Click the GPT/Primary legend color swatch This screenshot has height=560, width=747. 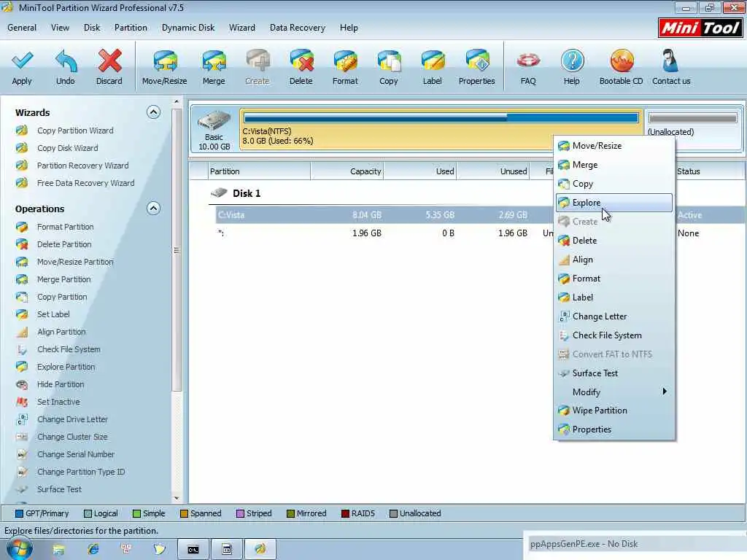click(x=19, y=514)
